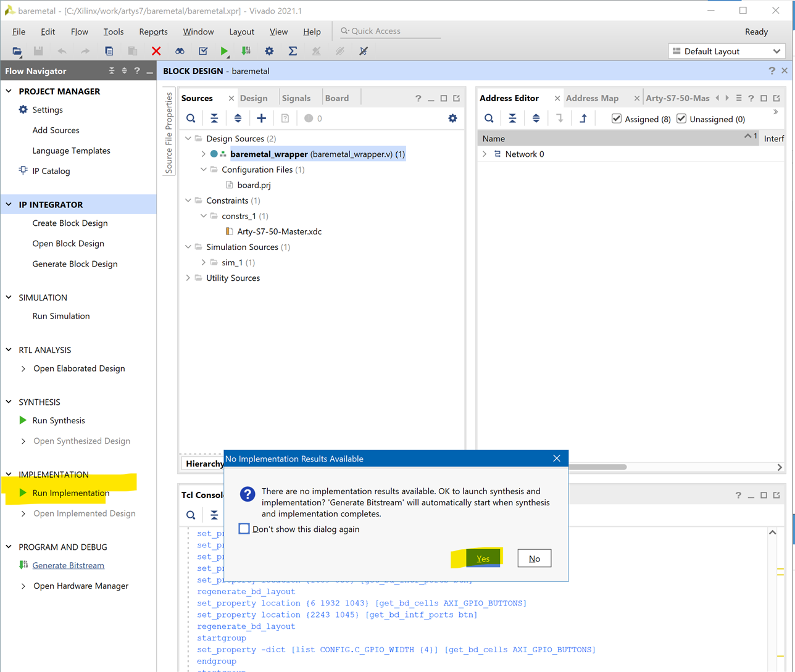This screenshot has width=795, height=672.
Task: Collapse all in Address Editor toolbar
Action: [x=512, y=118]
